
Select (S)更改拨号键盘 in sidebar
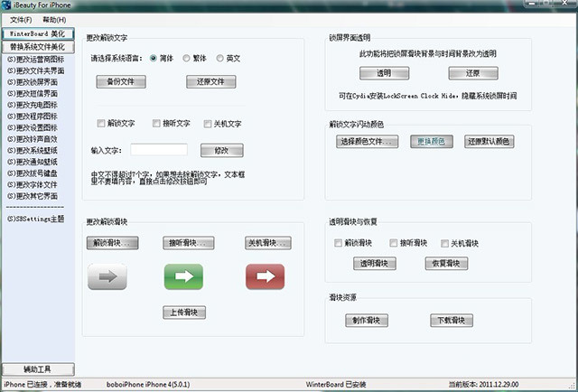(x=33, y=173)
